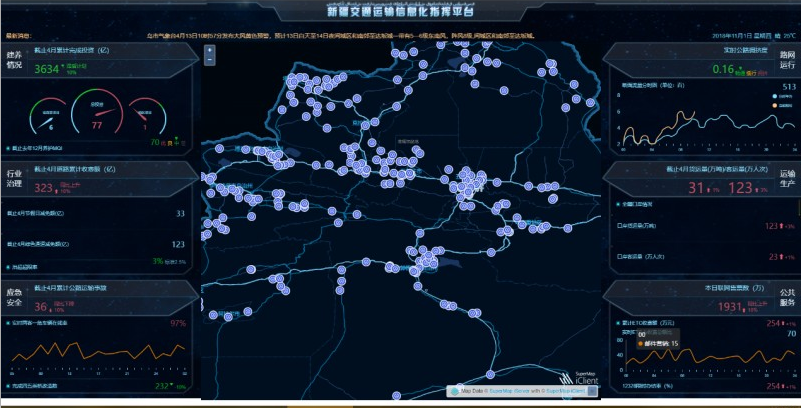Viewport: 801px width, 408px height.
Task: Open the SuperMap iClient attribution link
Action: tap(565, 391)
